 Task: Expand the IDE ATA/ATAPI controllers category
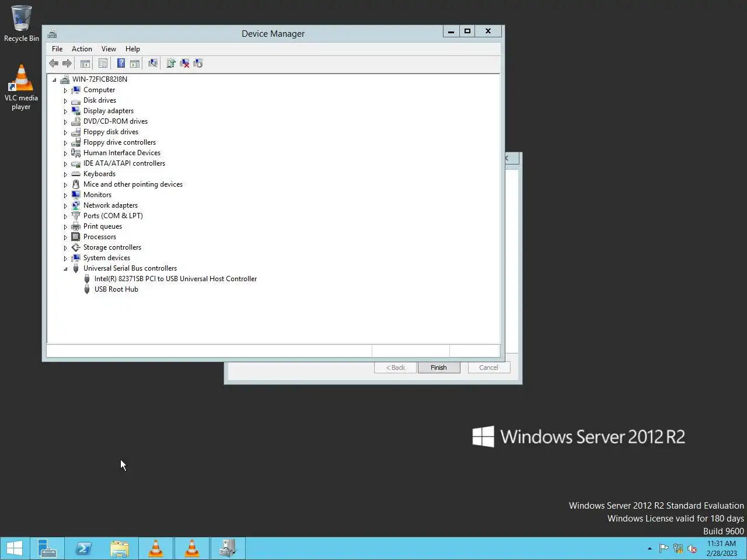(65, 164)
